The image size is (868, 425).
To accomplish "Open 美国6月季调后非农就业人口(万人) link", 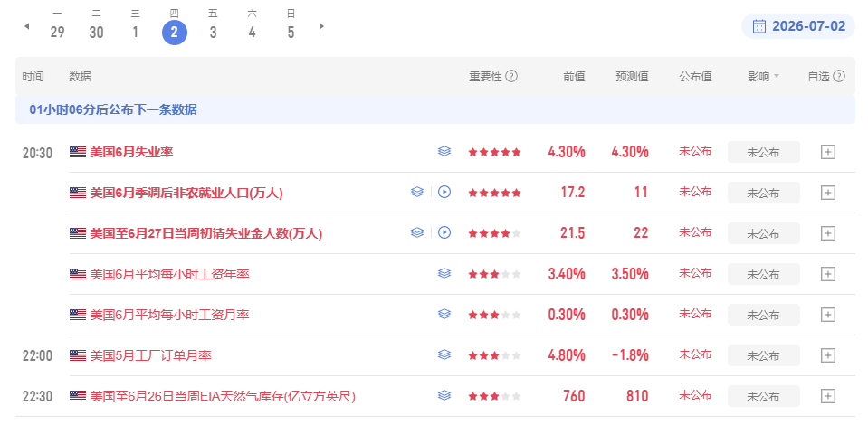I will tap(186, 193).
